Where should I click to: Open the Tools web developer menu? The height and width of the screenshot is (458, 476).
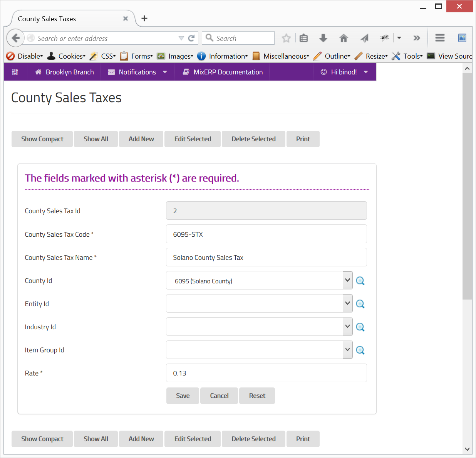[x=407, y=56]
